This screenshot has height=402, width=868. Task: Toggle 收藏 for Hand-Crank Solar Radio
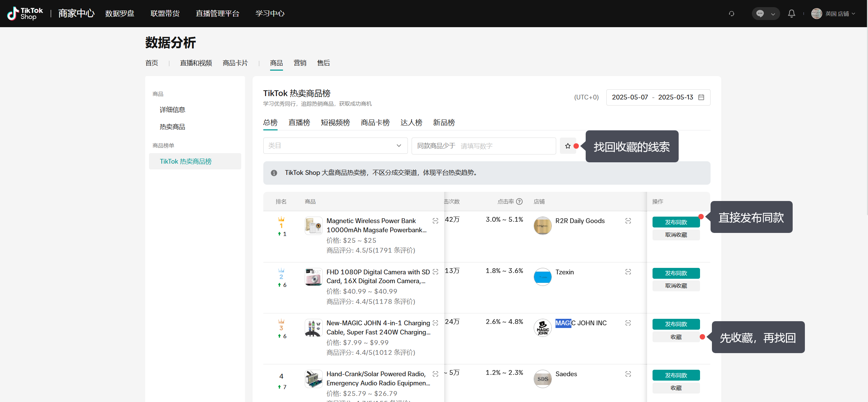pyautogui.click(x=676, y=388)
